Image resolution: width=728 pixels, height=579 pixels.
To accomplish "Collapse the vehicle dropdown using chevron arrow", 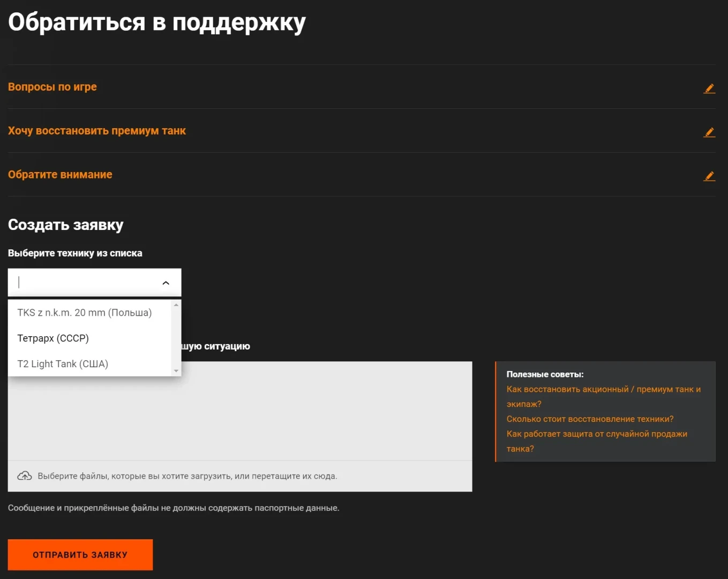I will [166, 283].
